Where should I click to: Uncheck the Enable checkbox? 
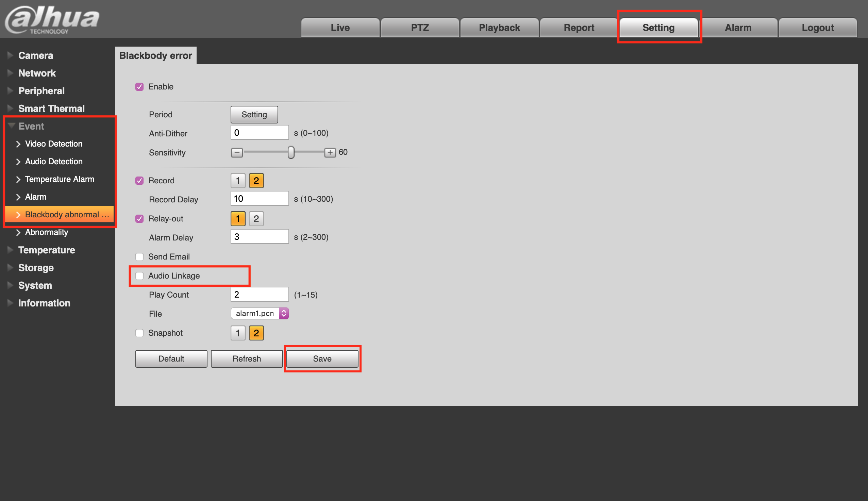click(x=139, y=87)
